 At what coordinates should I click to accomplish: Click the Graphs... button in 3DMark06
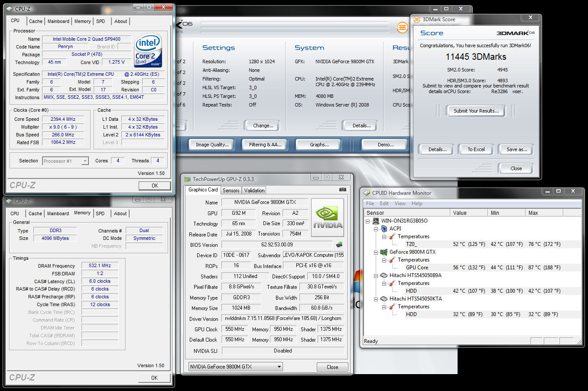click(x=319, y=145)
